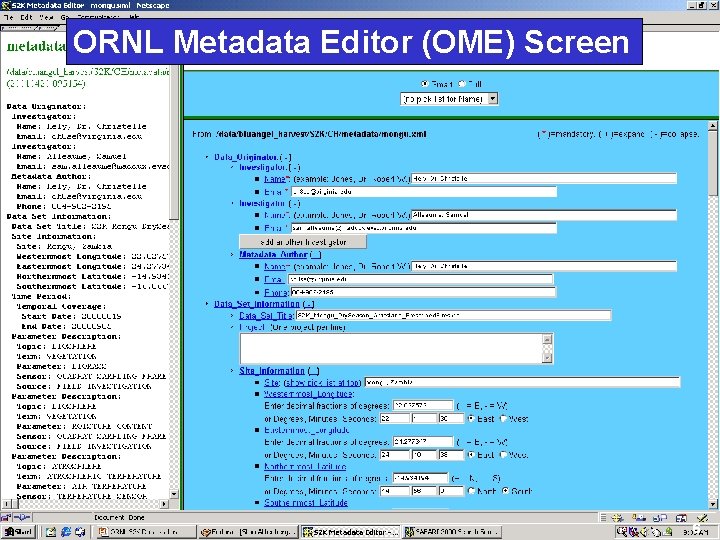
Task: Open the Edit menu
Action: [x=26, y=17]
